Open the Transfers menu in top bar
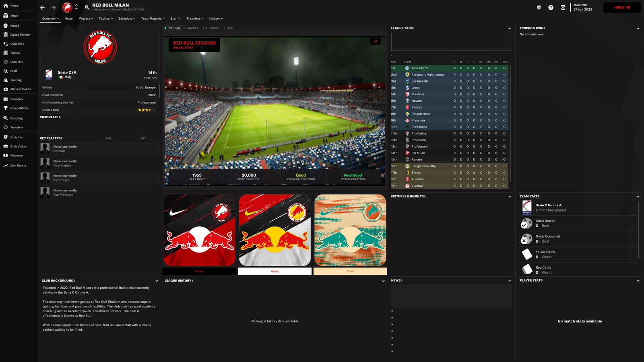The width and height of the screenshot is (644, 362). [195, 19]
